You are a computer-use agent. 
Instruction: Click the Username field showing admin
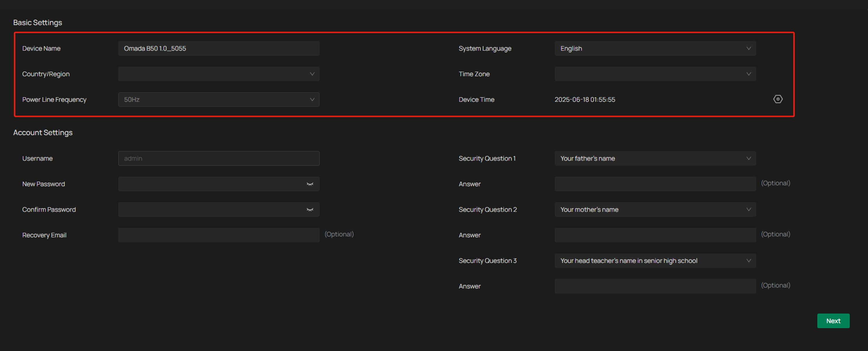coord(219,159)
